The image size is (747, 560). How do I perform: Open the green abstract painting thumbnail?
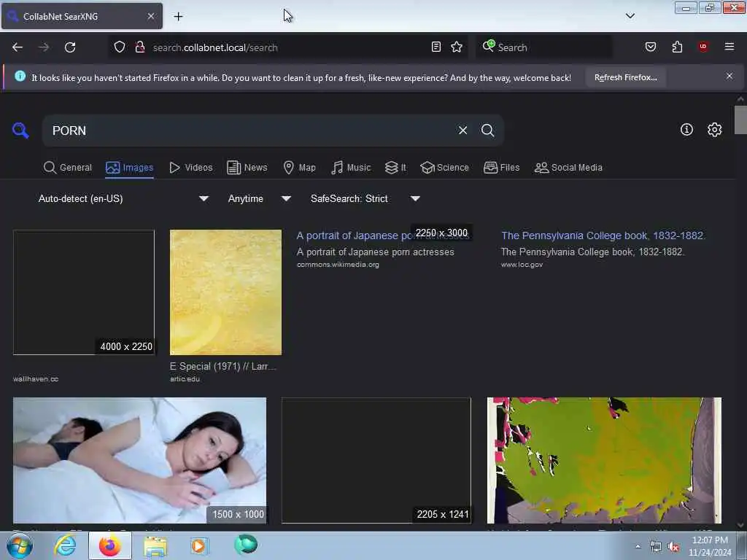(604, 461)
